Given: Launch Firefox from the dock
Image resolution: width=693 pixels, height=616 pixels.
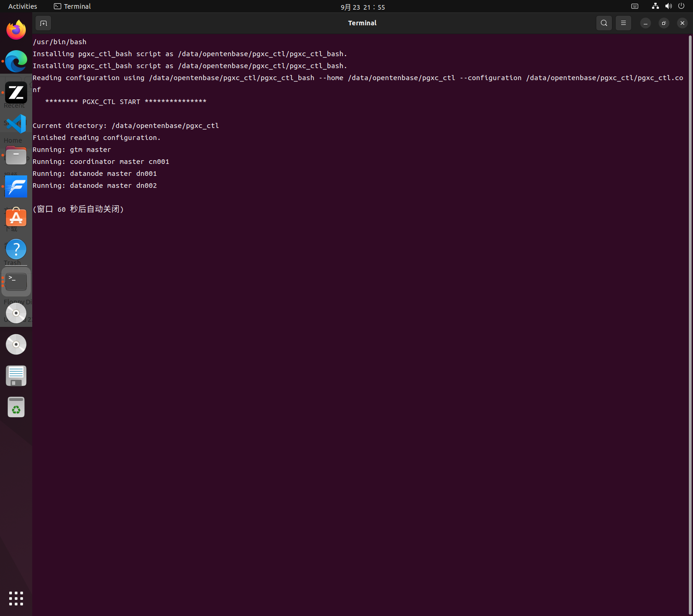Looking at the screenshot, I should click(16, 30).
